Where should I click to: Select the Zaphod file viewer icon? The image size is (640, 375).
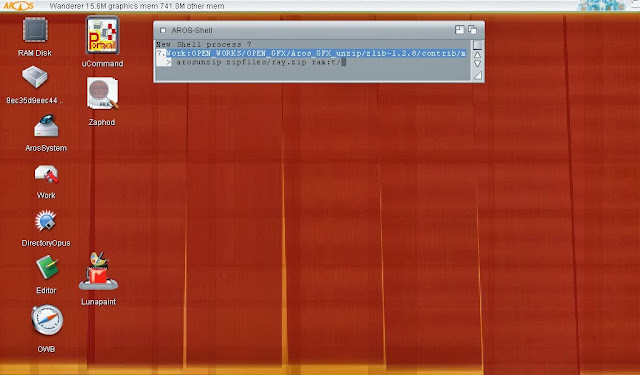tap(102, 94)
